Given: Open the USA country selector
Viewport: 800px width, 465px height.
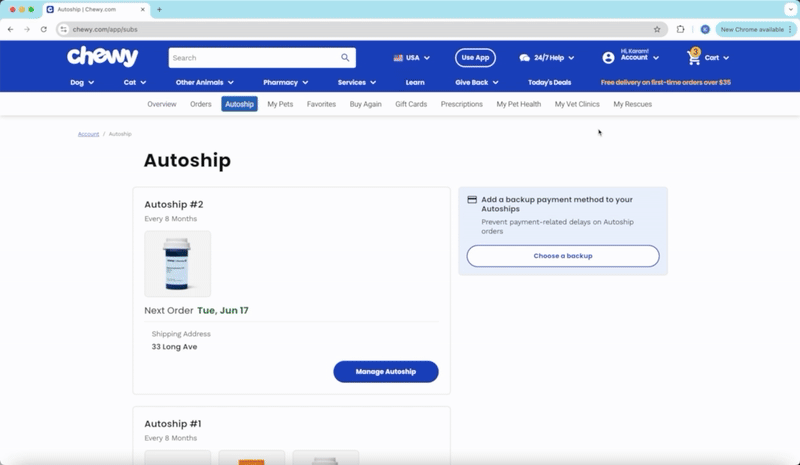Looking at the screenshot, I should (x=412, y=58).
